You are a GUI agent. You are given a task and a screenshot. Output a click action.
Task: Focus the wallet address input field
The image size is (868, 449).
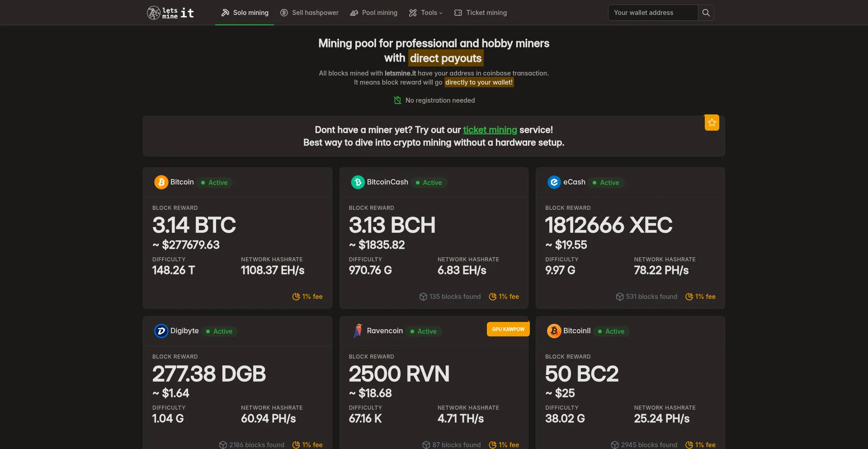tap(653, 13)
